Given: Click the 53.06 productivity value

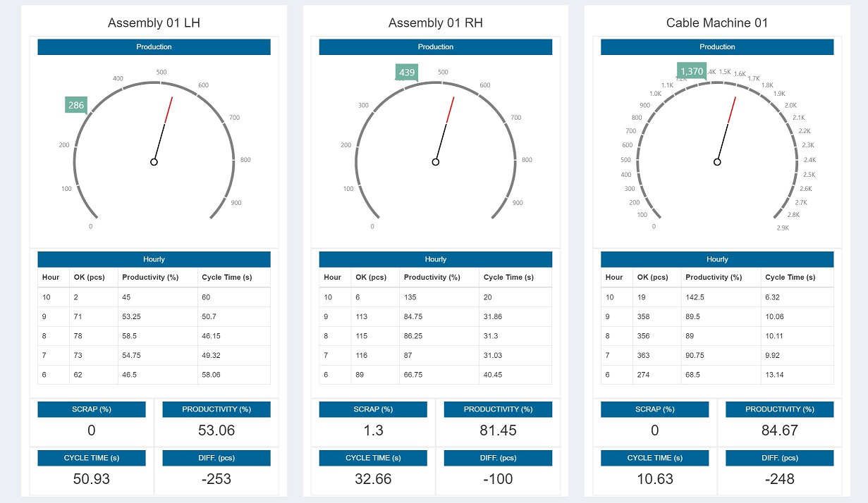Looking at the screenshot, I should [x=216, y=430].
